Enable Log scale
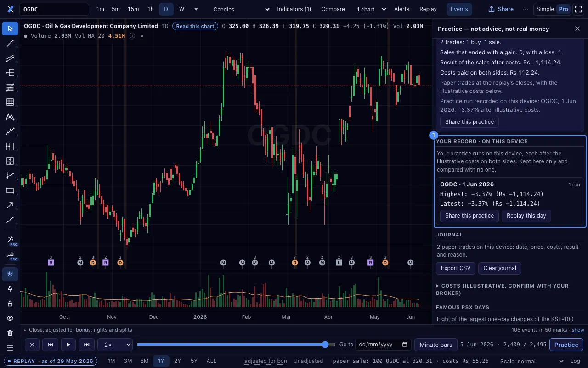 tap(575, 361)
